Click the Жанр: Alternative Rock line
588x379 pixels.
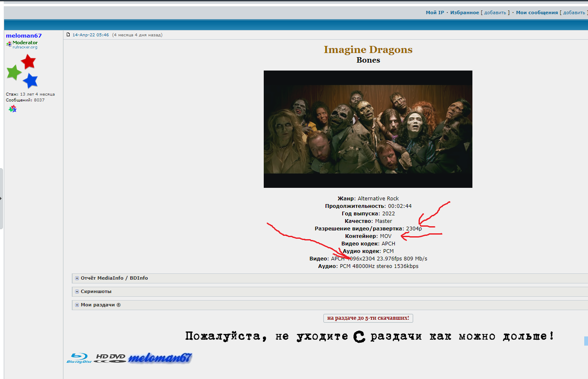coord(368,199)
